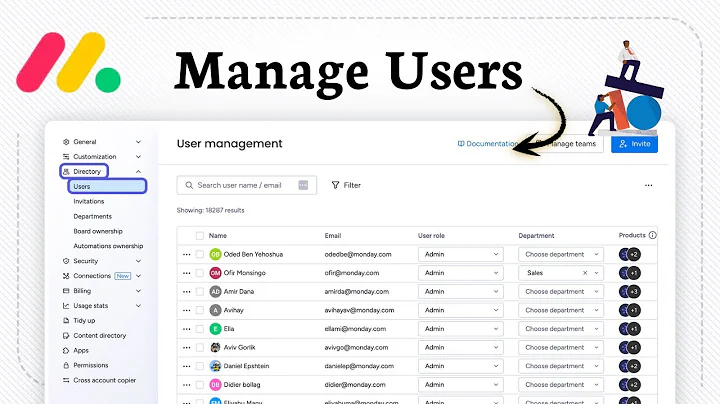Open Departments in sidebar
The image size is (720, 404).
pos(92,216)
